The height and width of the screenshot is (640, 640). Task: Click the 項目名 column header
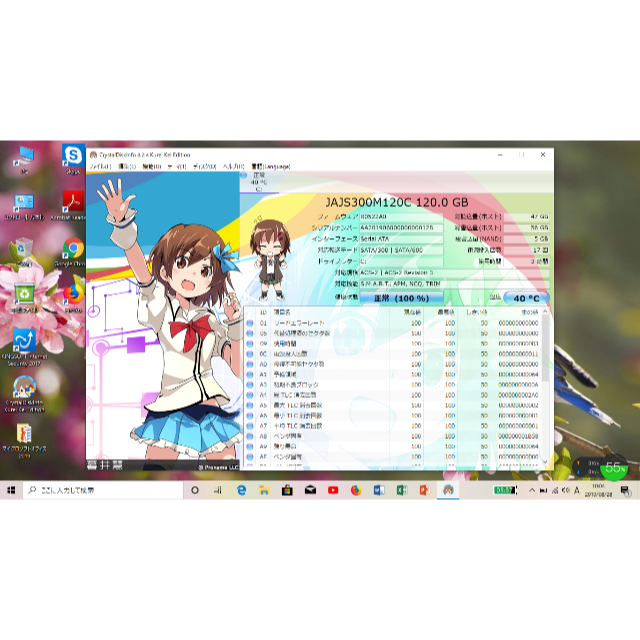coord(331,312)
